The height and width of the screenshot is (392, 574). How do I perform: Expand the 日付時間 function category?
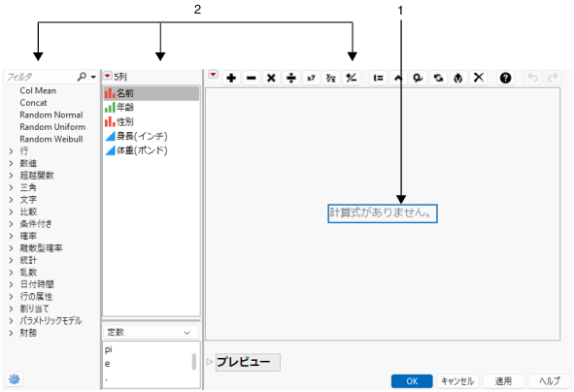[x=11, y=284]
